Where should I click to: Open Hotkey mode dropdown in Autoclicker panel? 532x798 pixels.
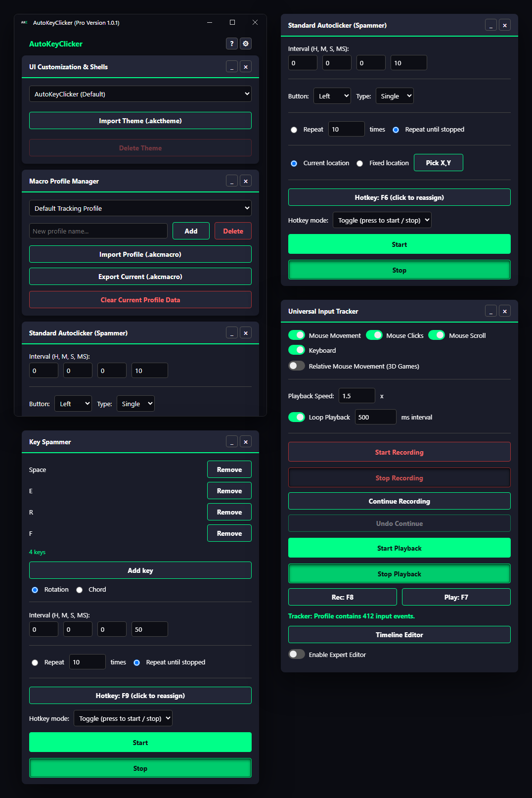click(382, 220)
